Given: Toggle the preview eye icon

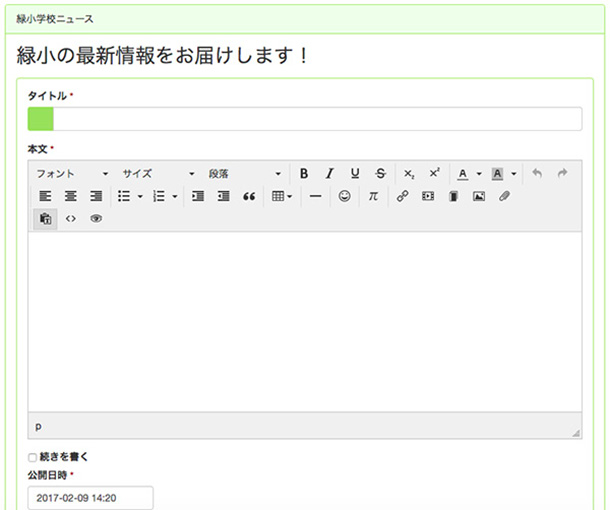Looking at the screenshot, I should click(x=96, y=219).
